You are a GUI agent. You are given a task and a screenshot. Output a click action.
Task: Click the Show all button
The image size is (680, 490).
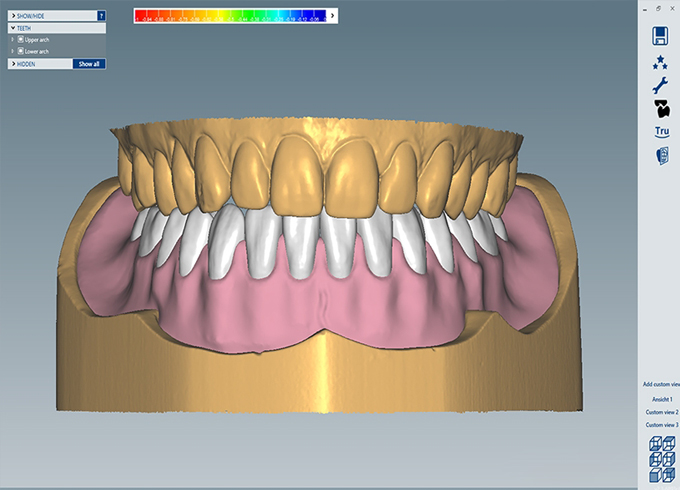click(x=88, y=63)
